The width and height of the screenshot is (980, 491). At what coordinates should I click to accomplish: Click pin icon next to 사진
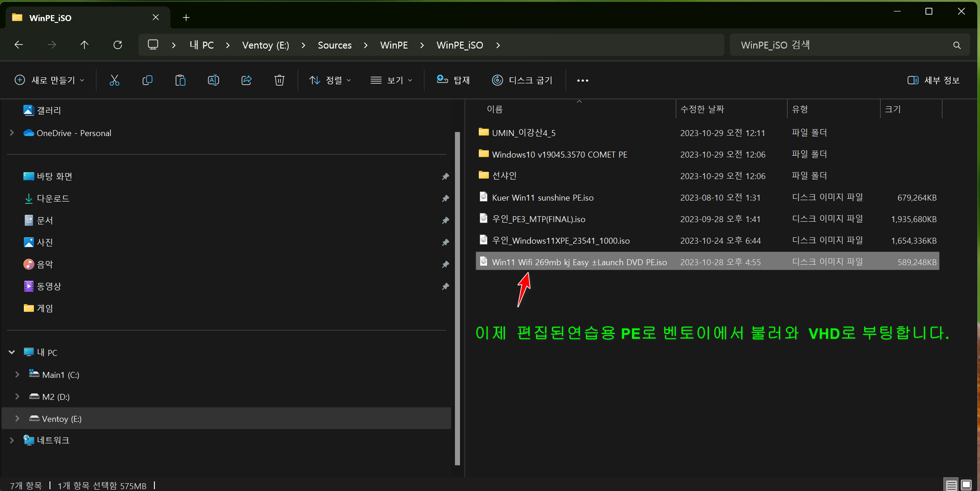coord(445,242)
